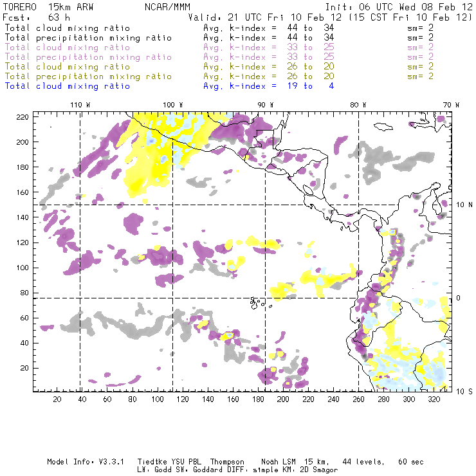
Task: Click the "60" tick label on the vertical axis
Action: pos(24,318)
